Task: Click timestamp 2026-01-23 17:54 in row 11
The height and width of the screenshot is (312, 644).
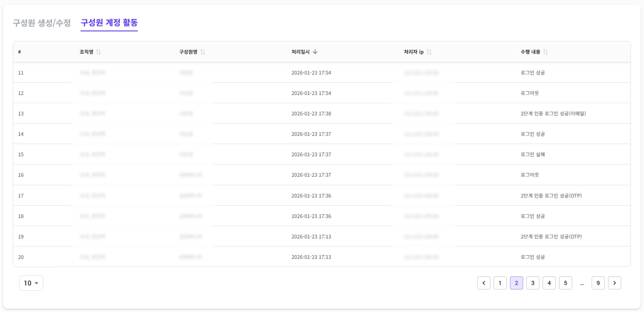Action: pos(311,73)
